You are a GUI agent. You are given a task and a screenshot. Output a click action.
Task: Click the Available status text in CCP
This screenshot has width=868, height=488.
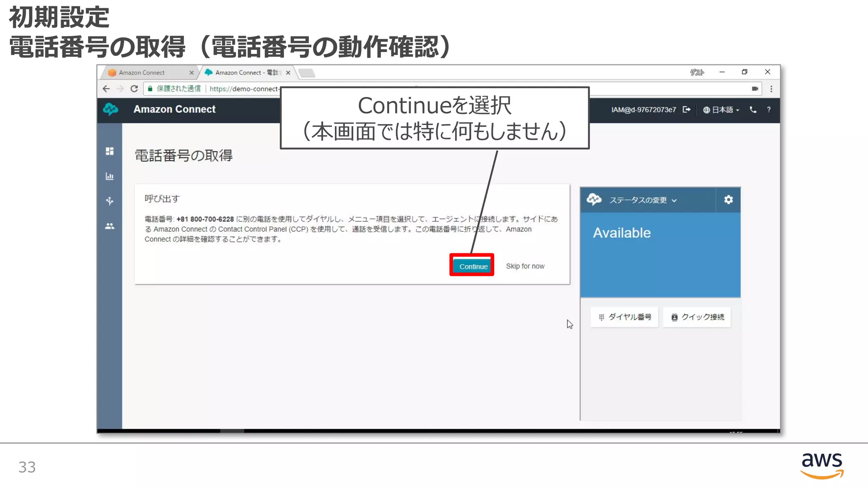pos(622,233)
